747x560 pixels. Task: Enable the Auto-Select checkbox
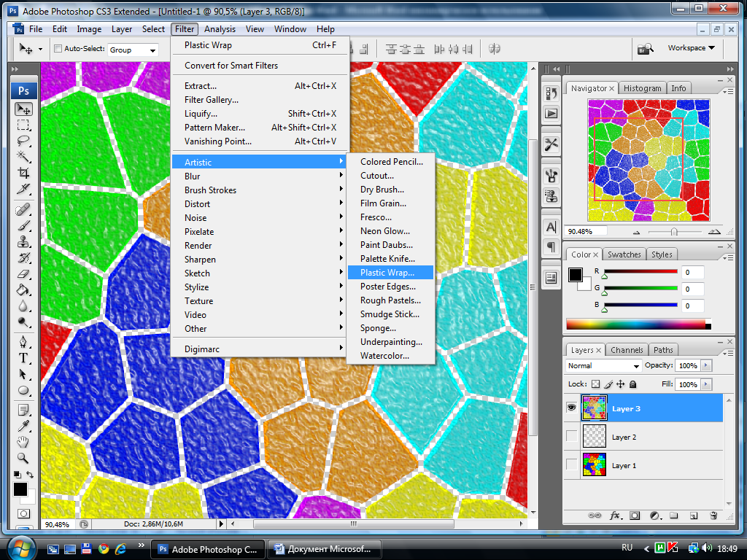coord(58,49)
